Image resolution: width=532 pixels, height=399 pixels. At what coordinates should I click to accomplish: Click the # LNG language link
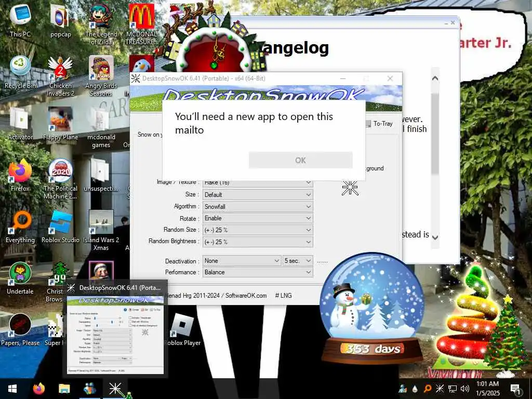coord(284,296)
